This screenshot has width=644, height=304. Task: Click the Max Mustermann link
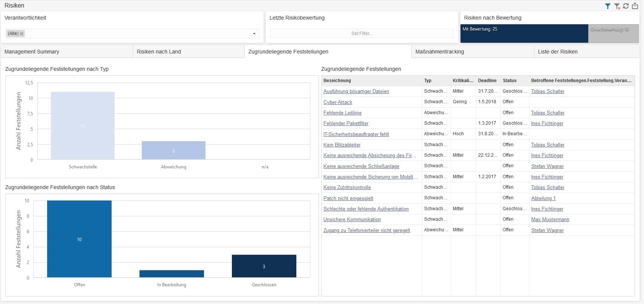pyautogui.click(x=550, y=219)
